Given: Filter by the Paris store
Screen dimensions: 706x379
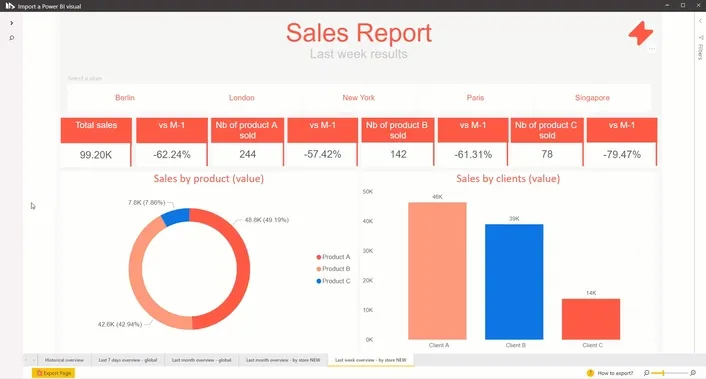Looking at the screenshot, I should [x=475, y=98].
